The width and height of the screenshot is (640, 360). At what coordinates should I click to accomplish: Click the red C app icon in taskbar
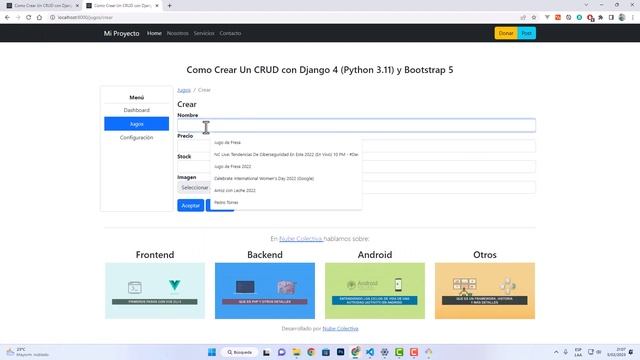click(414, 352)
